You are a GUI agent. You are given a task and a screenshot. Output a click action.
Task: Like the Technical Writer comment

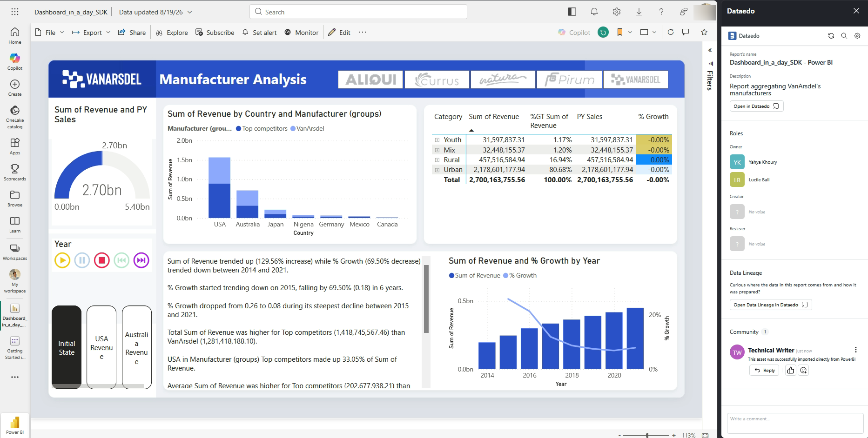[791, 370]
